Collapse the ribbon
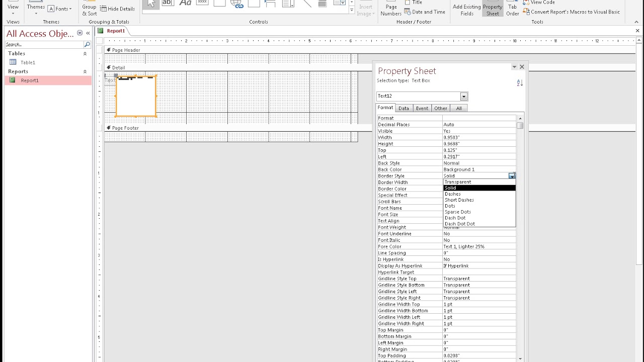This screenshot has width=644, height=362. (637, 22)
